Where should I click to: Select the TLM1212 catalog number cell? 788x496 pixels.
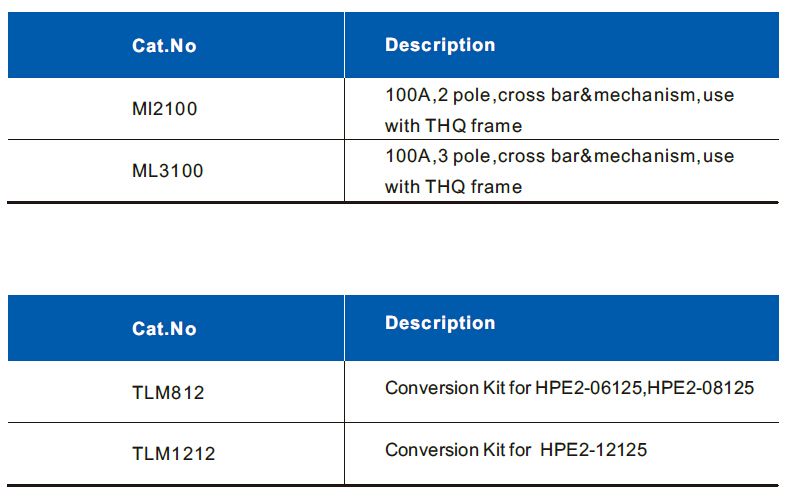[173, 454]
